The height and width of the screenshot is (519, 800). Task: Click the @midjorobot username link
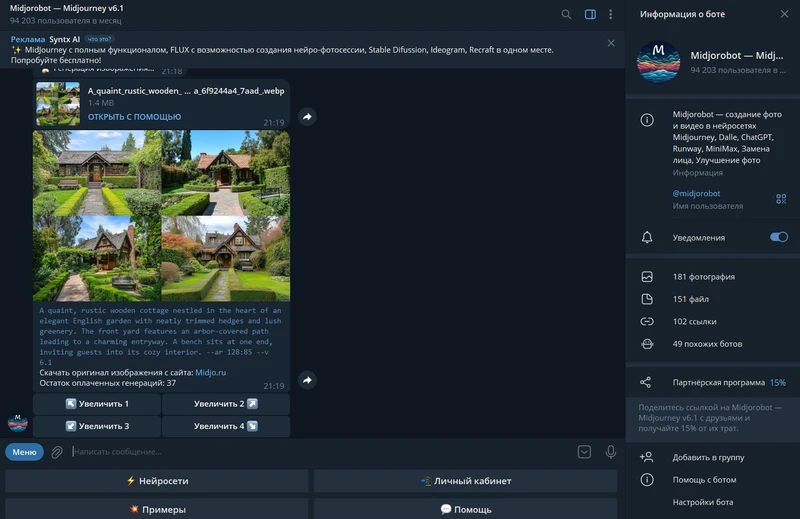(696, 193)
